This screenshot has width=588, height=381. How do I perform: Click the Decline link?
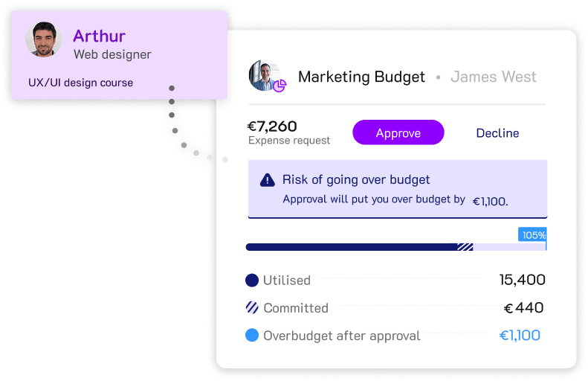[x=497, y=133]
